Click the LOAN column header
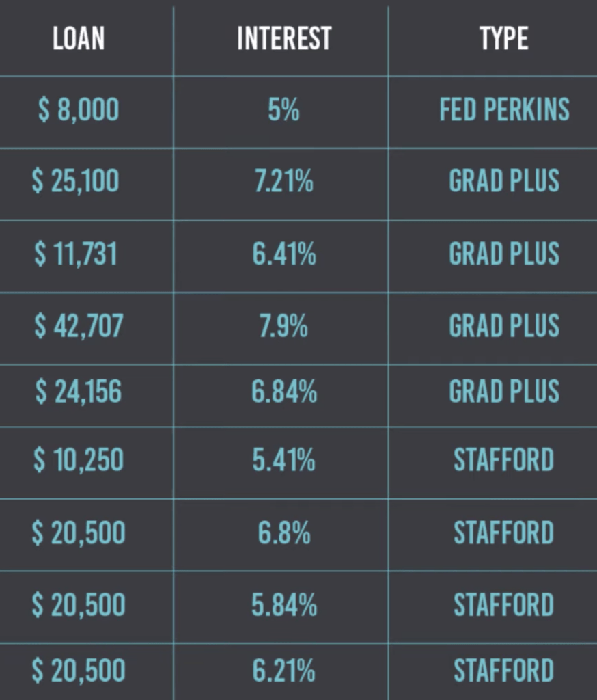This screenshot has width=597, height=700. [x=79, y=38]
